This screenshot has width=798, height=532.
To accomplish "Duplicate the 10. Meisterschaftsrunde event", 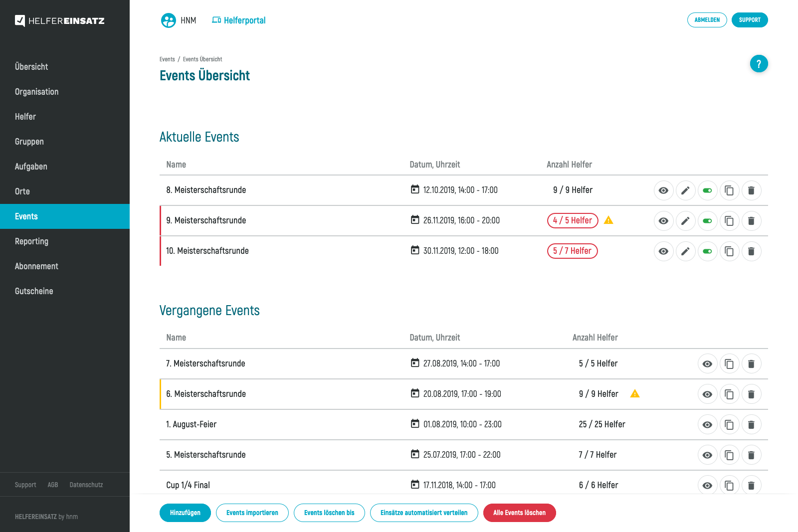I will coord(729,251).
